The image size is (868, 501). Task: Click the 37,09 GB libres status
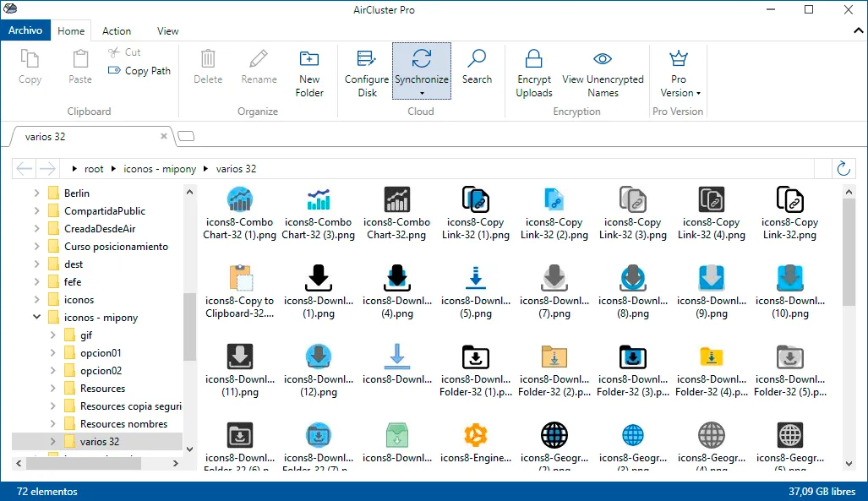click(822, 492)
